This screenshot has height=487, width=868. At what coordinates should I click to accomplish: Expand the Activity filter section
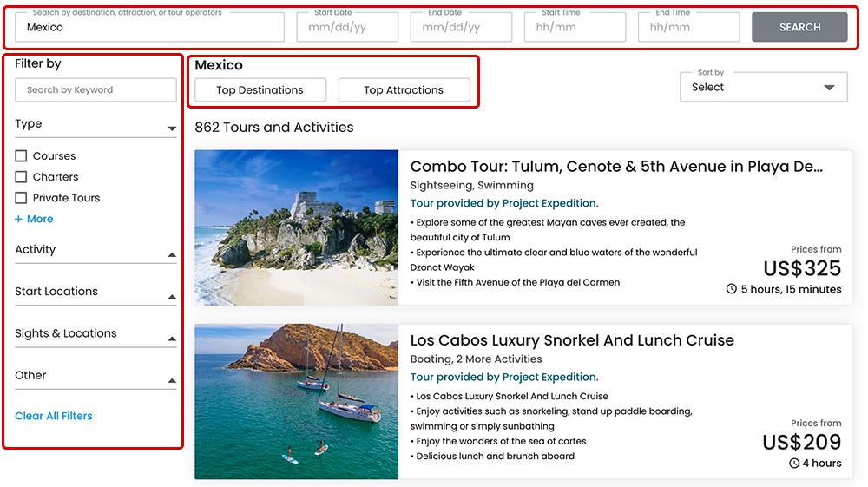172,255
